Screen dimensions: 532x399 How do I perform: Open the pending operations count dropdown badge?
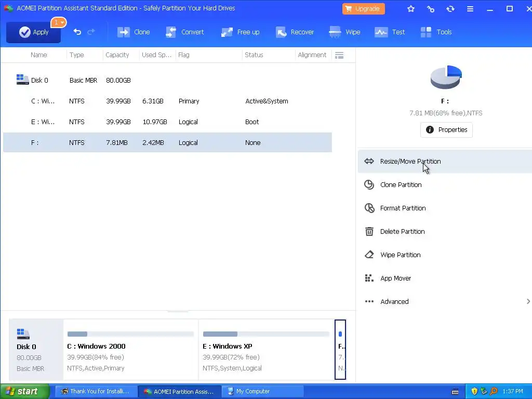click(59, 22)
